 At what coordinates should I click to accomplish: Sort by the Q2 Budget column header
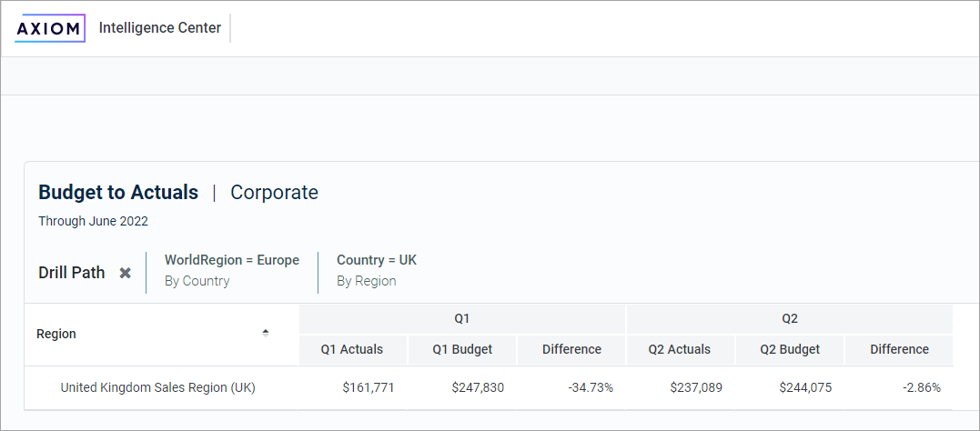[790, 349]
